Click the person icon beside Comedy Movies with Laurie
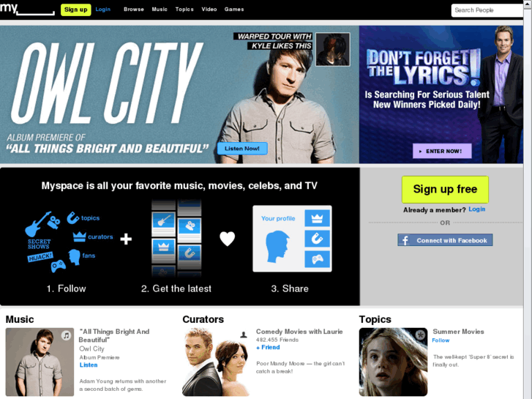This screenshot has height=399, width=532. (243, 335)
